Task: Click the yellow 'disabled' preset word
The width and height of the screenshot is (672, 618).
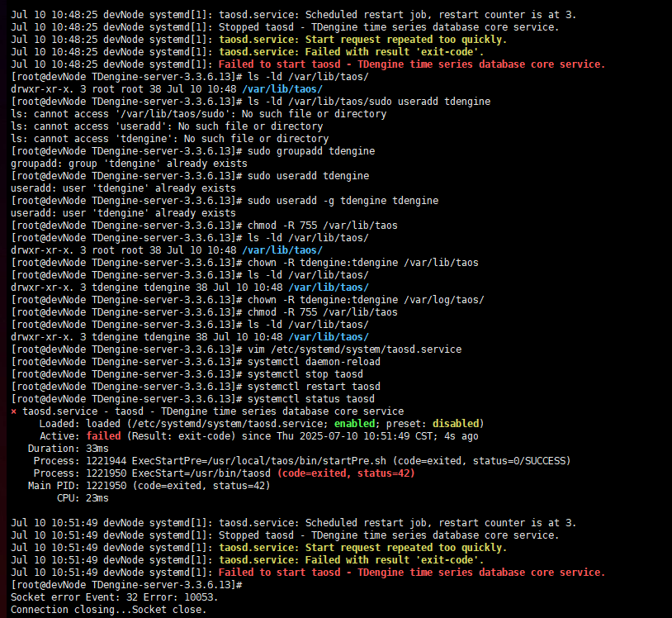Action: 458,424
